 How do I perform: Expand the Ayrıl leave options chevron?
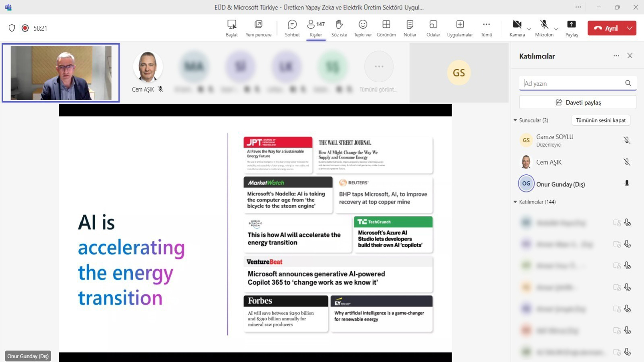pos(630,28)
